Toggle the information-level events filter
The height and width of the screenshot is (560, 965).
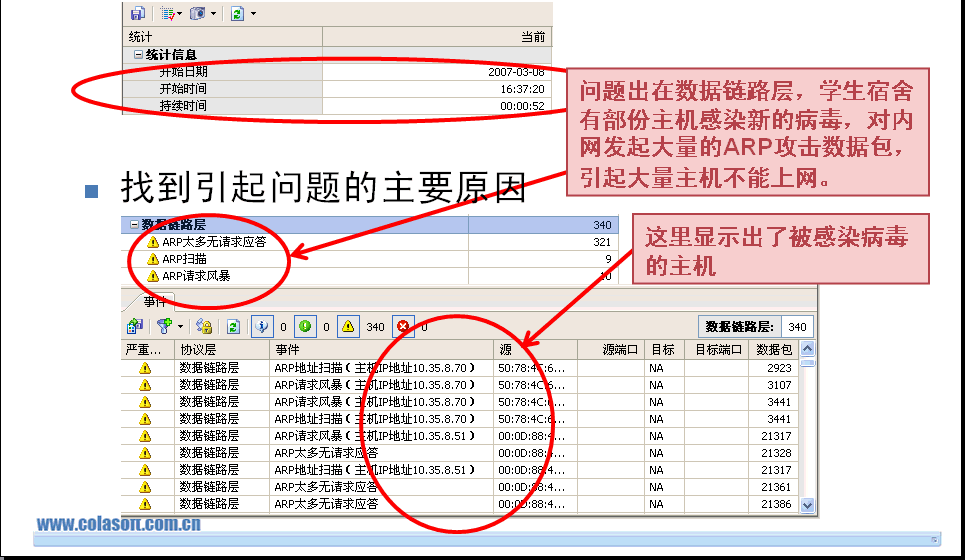coord(262,327)
